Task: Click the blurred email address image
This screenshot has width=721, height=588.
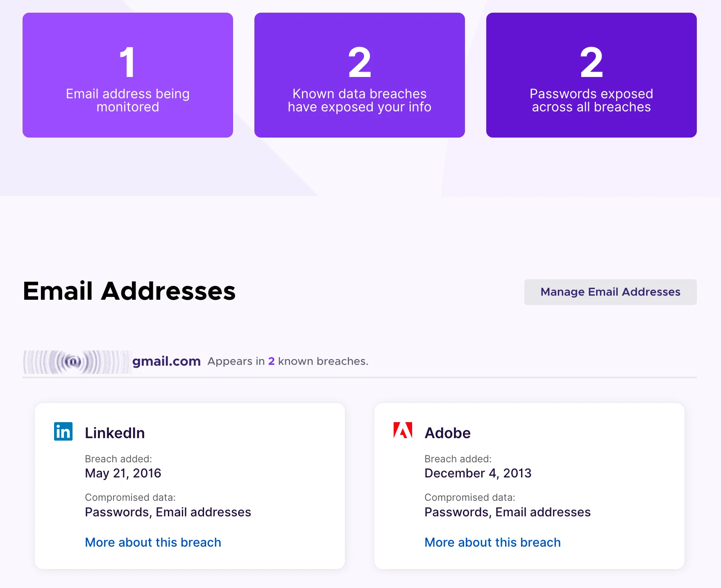Action: coord(77,362)
